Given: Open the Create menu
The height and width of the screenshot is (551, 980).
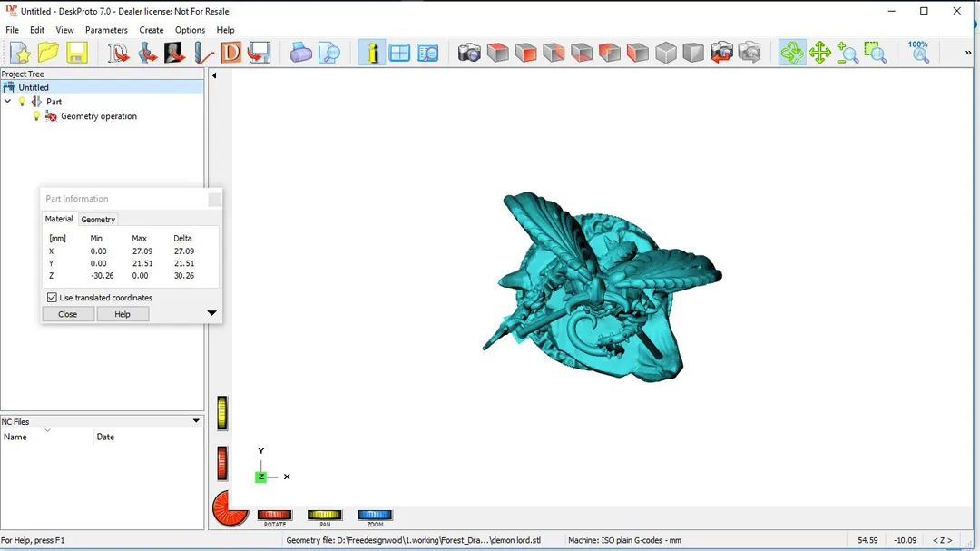Looking at the screenshot, I should click(152, 30).
